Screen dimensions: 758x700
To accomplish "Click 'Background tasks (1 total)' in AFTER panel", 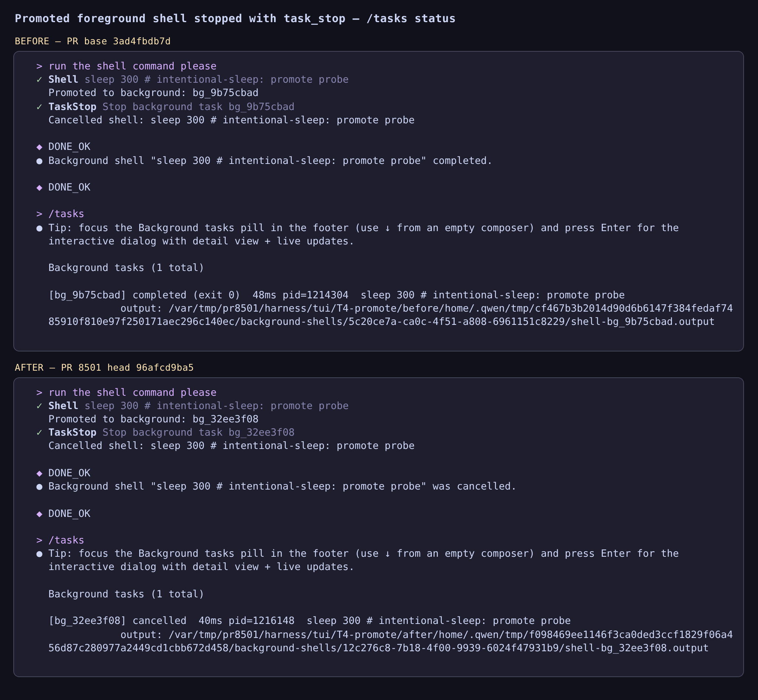I will click(x=126, y=594).
